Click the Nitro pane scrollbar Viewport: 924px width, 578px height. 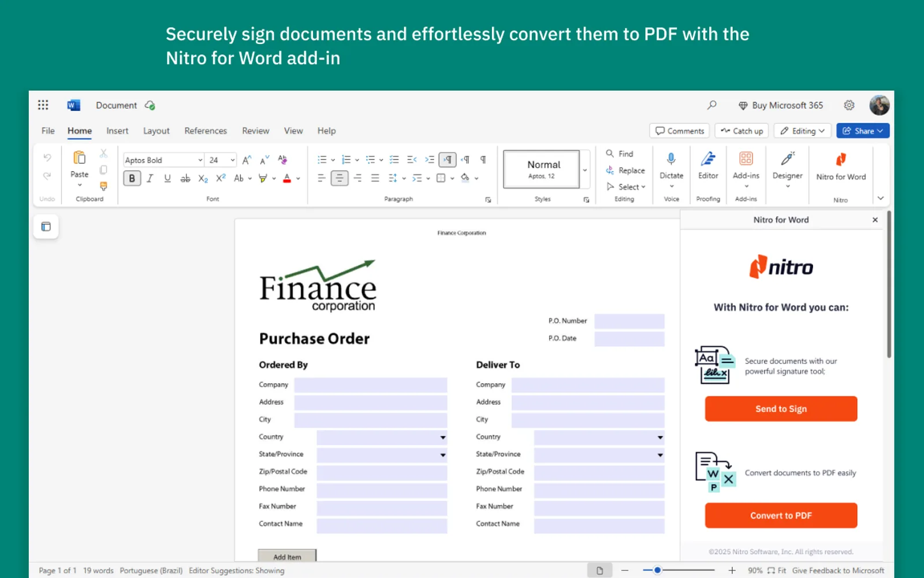click(x=889, y=284)
